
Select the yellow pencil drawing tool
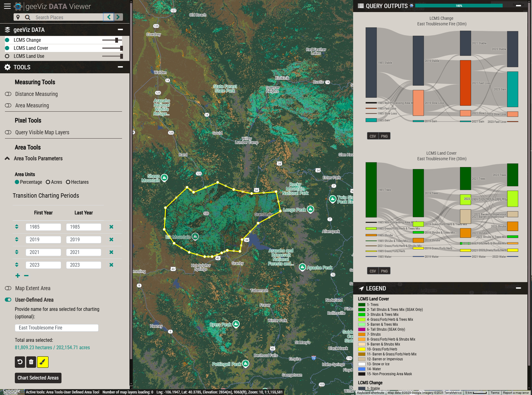click(43, 362)
